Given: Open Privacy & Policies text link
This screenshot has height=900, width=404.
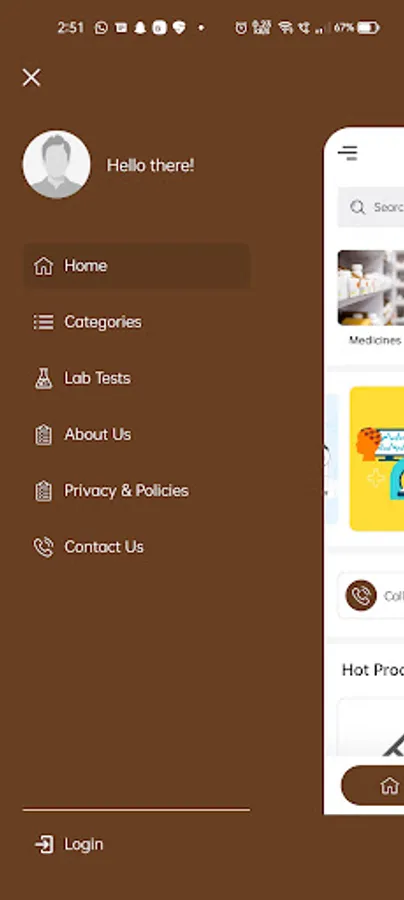Looking at the screenshot, I should (x=126, y=491).
